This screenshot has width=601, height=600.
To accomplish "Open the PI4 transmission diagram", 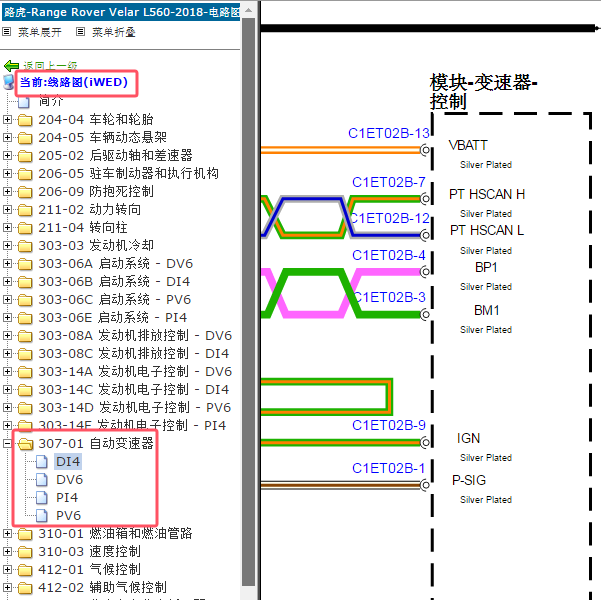I will pyautogui.click(x=67, y=498).
